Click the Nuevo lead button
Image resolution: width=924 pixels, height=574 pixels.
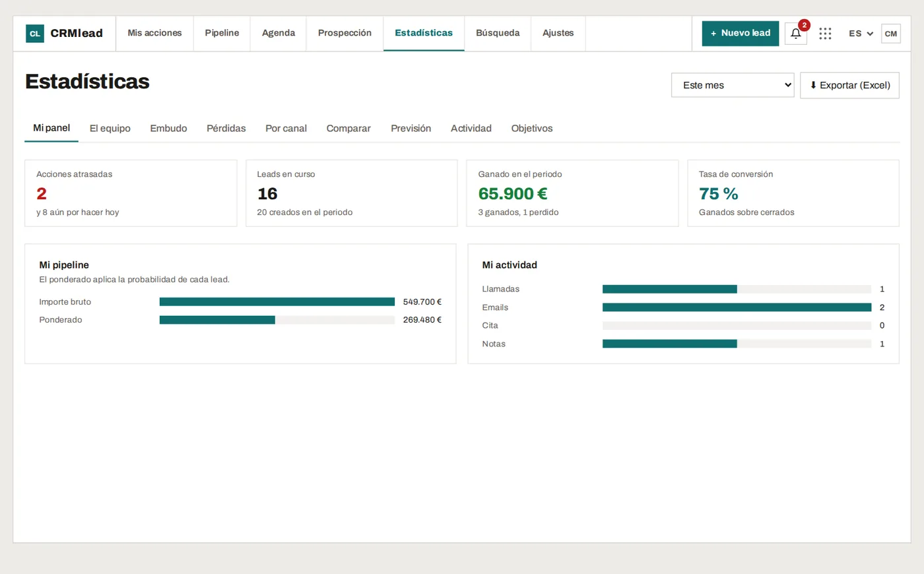click(740, 33)
